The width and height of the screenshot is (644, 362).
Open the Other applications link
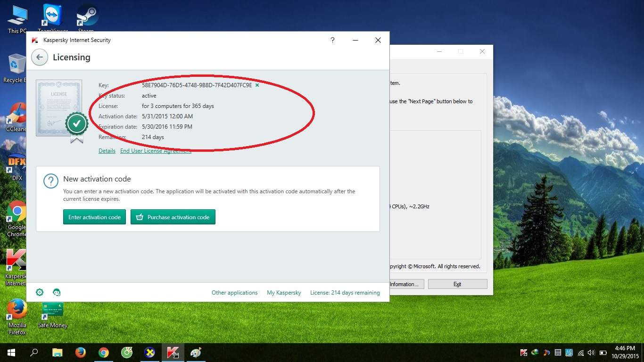[234, 293]
